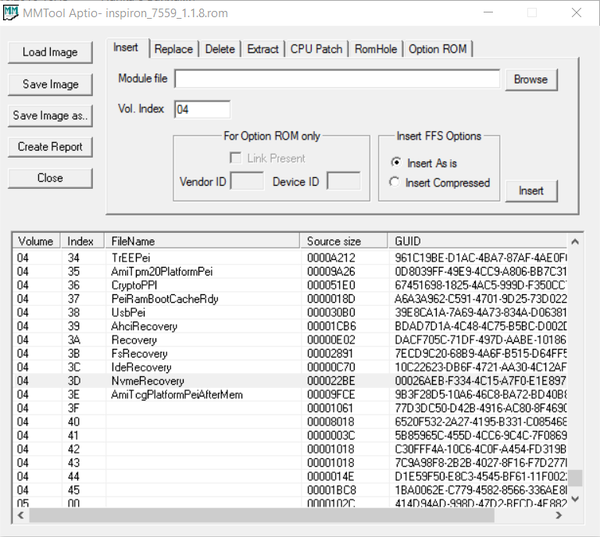
Task: Switch to the Replace tab
Action: click(174, 49)
